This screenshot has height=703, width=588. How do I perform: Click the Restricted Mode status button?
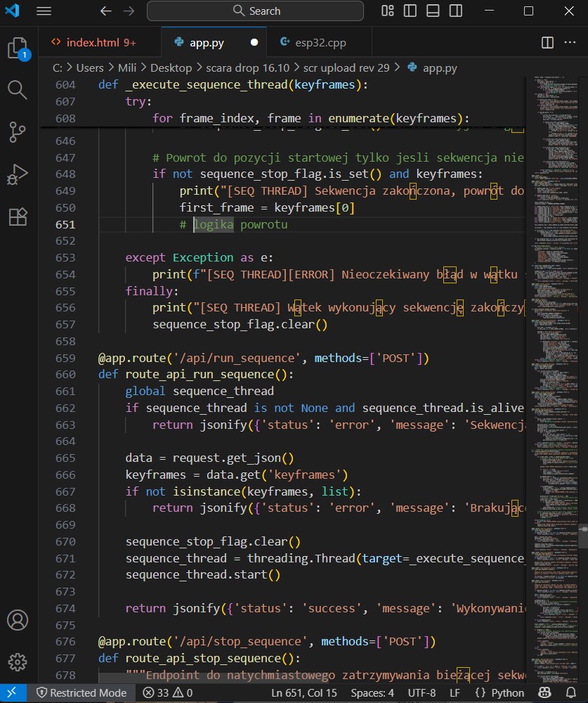[x=81, y=692]
